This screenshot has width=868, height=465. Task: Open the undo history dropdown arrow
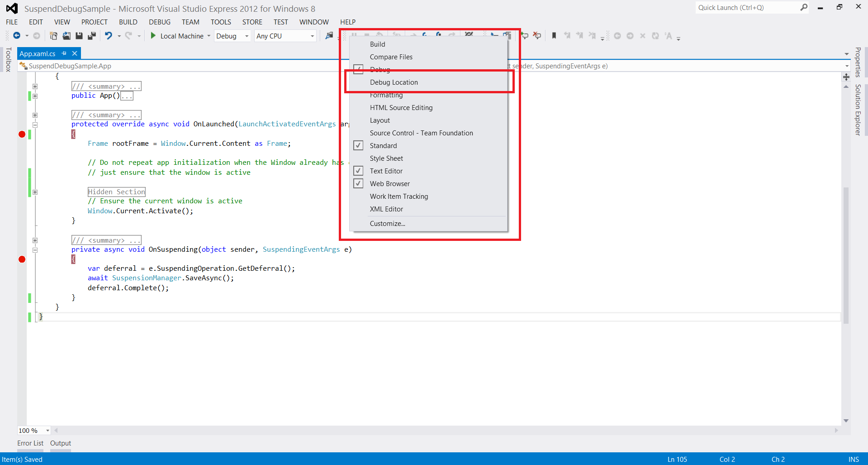[x=119, y=36]
